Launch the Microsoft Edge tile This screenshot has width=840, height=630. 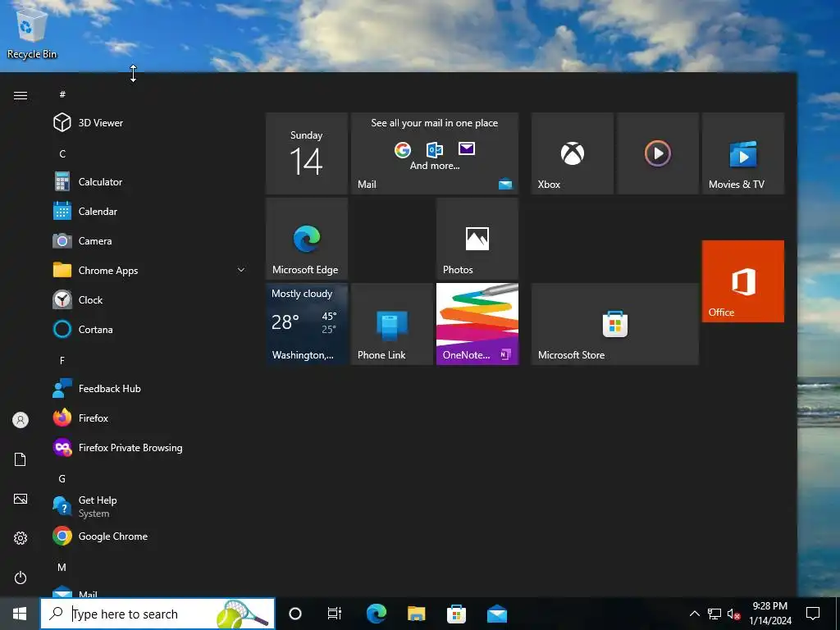point(307,239)
